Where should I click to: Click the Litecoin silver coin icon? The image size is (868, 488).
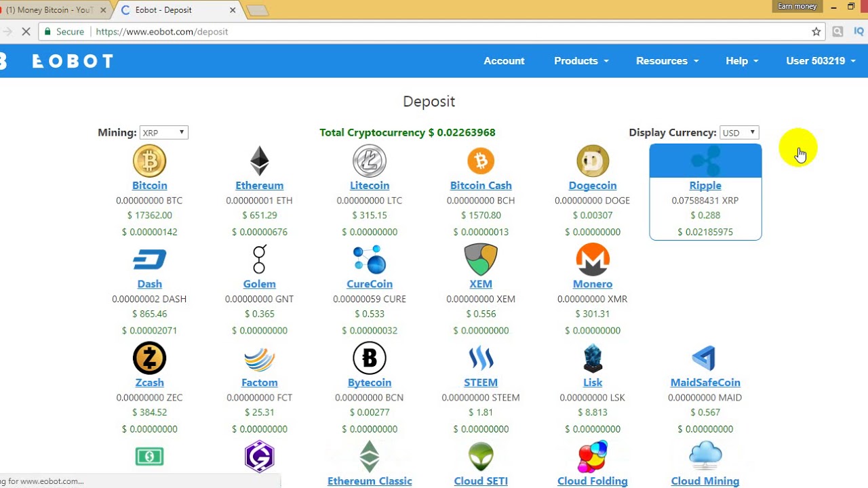[x=370, y=161]
